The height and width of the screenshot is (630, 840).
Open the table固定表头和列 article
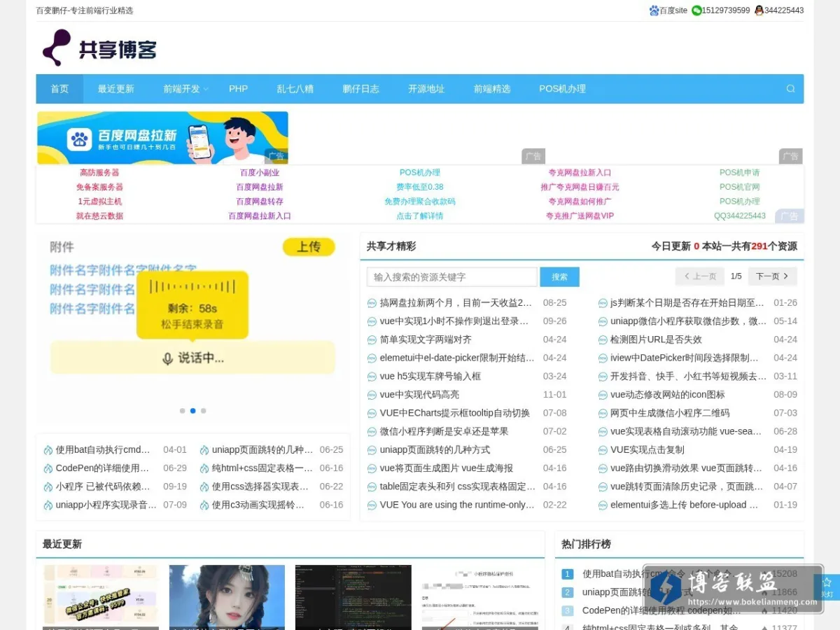point(458,486)
